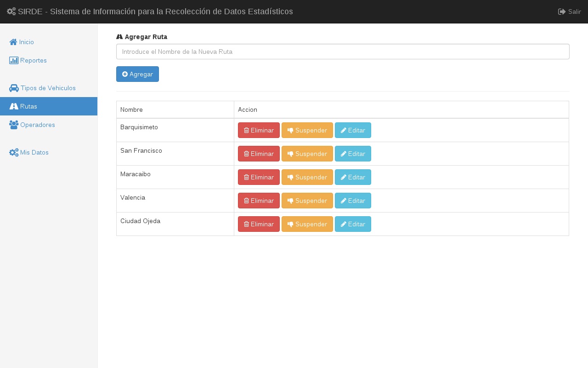
Task: Select the Rutas sidebar item
Action: [49, 106]
